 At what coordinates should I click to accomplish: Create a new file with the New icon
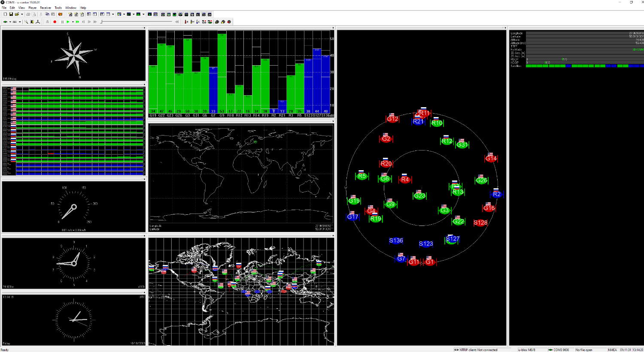coord(5,14)
